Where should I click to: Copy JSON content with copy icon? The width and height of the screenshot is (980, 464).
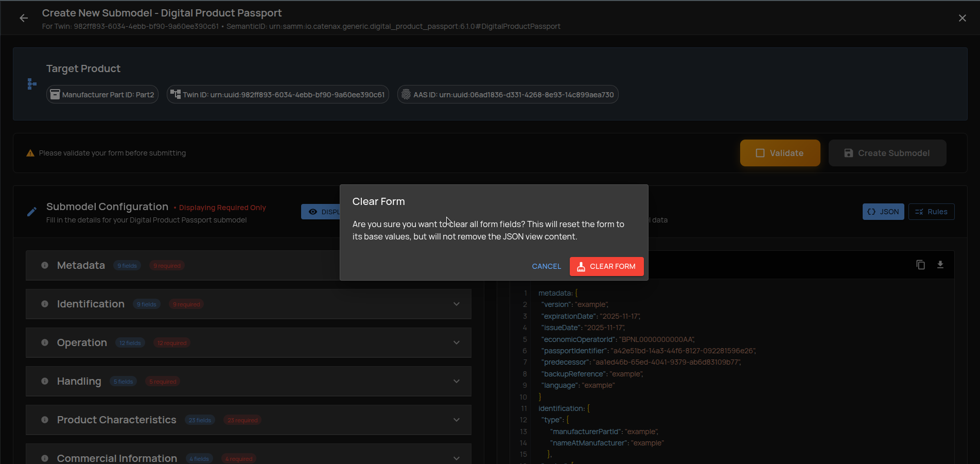pyautogui.click(x=920, y=265)
